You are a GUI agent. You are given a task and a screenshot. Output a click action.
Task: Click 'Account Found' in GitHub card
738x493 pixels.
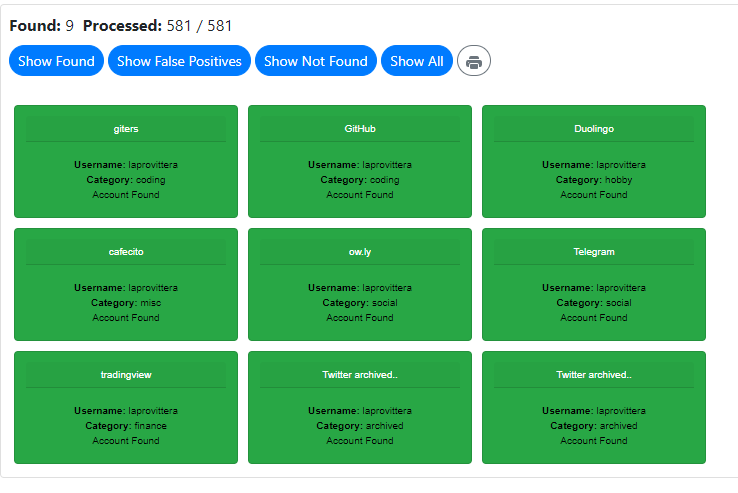pyautogui.click(x=360, y=194)
